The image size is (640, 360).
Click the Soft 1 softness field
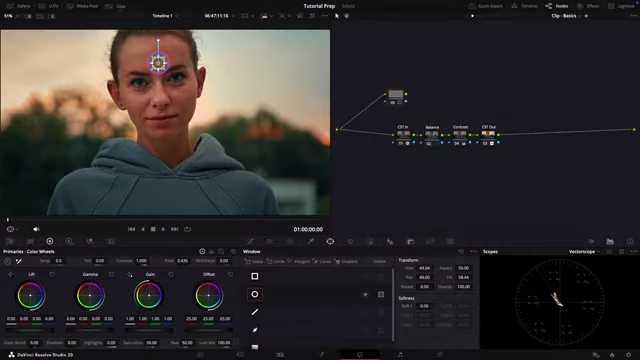[424, 306]
